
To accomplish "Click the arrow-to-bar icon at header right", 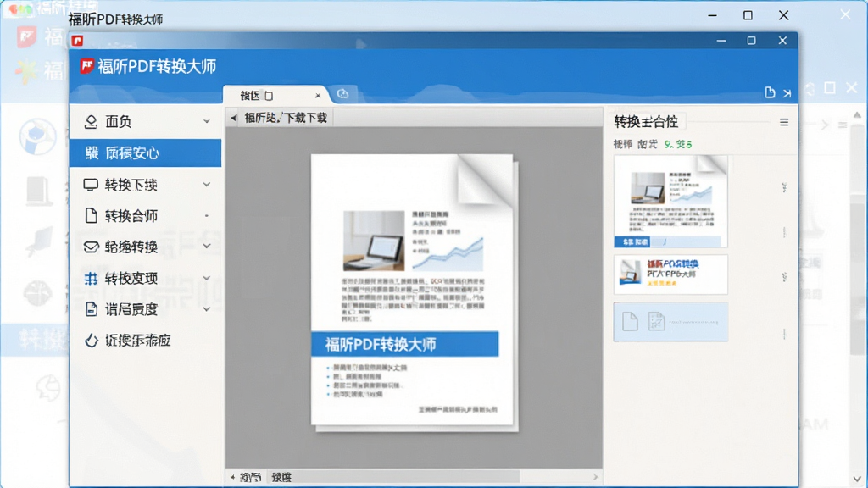I will 787,93.
